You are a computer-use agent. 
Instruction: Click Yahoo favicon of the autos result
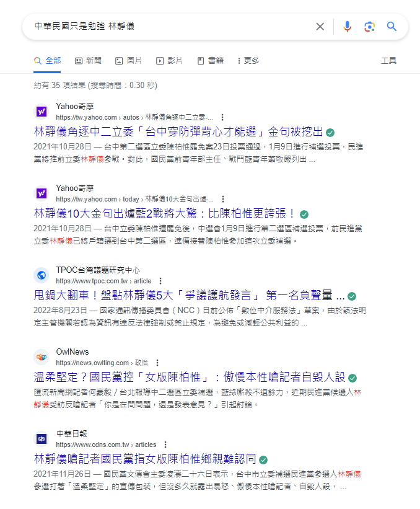point(42,112)
